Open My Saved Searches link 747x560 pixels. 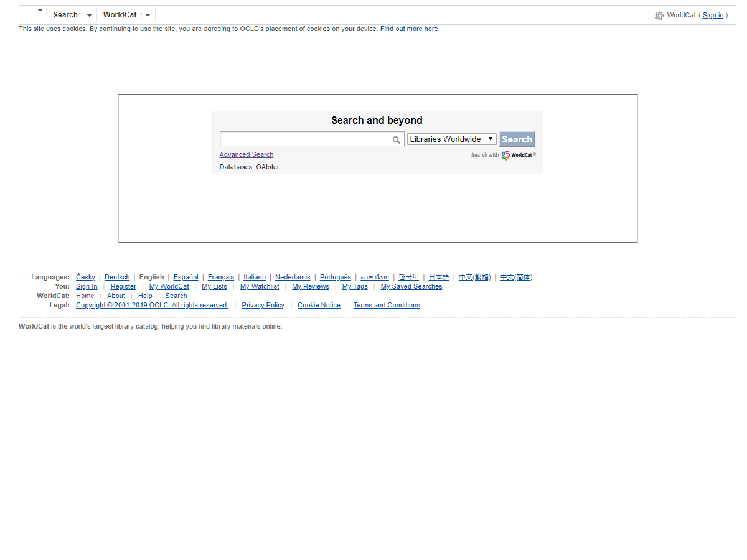pyautogui.click(x=411, y=286)
